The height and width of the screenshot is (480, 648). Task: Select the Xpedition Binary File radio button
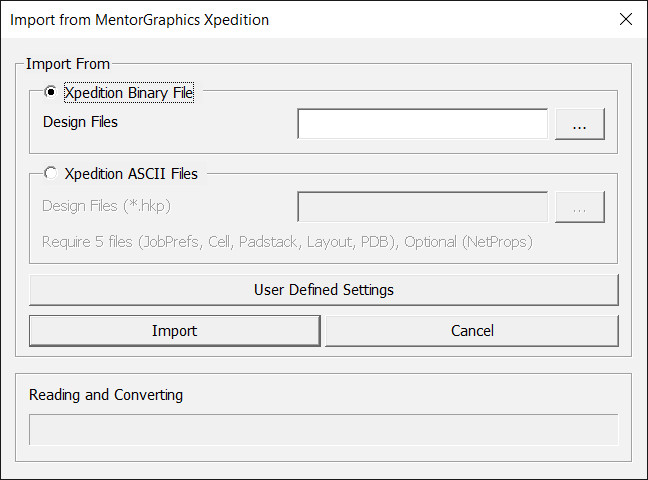51,93
